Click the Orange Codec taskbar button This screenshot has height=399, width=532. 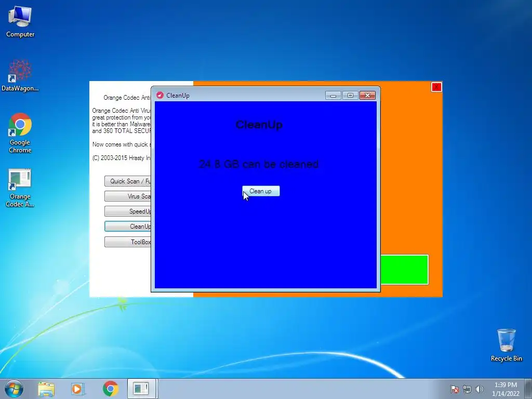point(141,389)
